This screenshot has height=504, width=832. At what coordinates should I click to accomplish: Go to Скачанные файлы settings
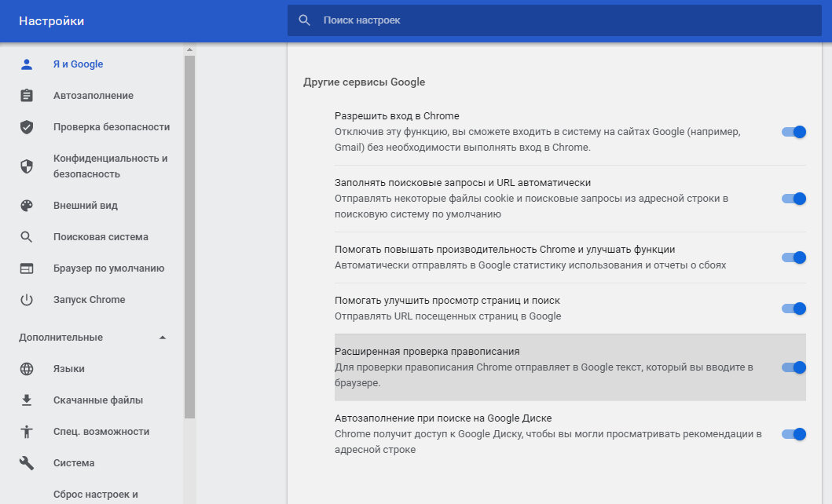click(98, 400)
